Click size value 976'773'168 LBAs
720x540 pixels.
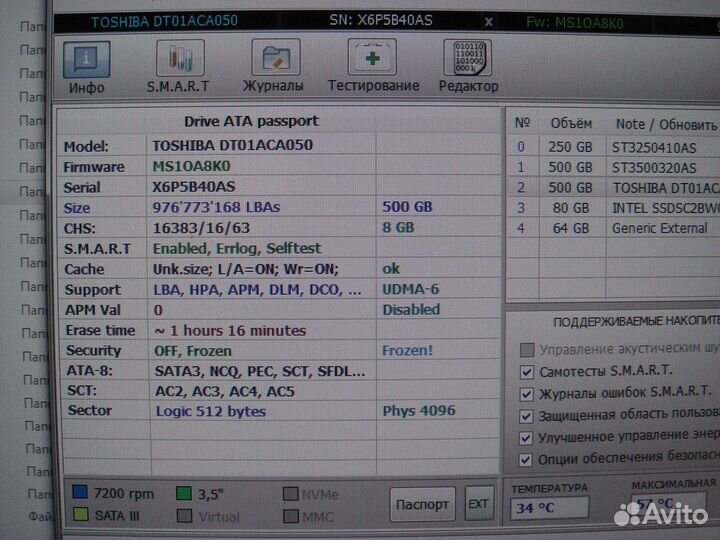click(x=216, y=208)
